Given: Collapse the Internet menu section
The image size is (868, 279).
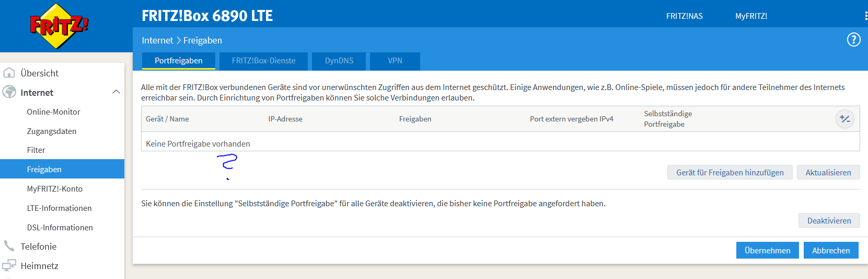Looking at the screenshot, I should tap(116, 92).
